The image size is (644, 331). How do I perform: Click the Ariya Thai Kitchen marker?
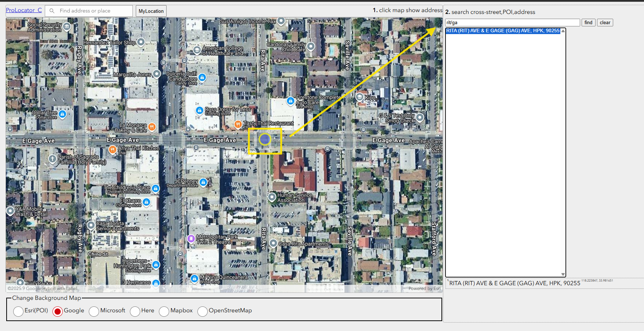click(113, 149)
